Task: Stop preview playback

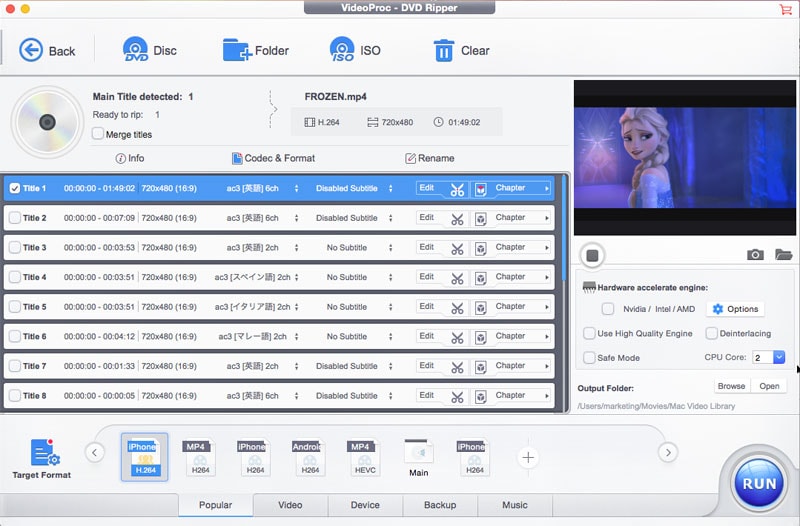Action: tap(592, 255)
